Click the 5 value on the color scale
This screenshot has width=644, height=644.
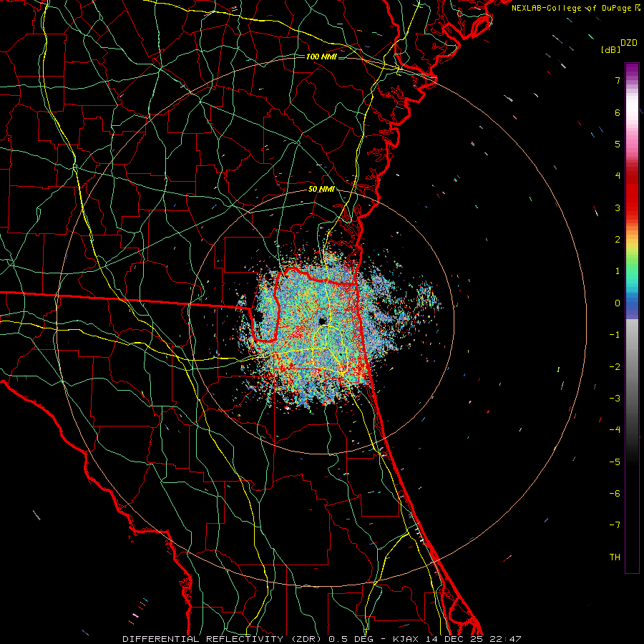618,144
